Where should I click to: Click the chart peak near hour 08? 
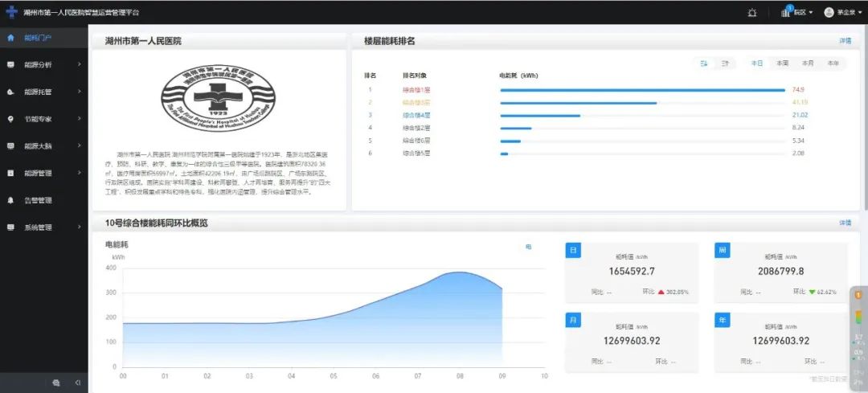459,272
